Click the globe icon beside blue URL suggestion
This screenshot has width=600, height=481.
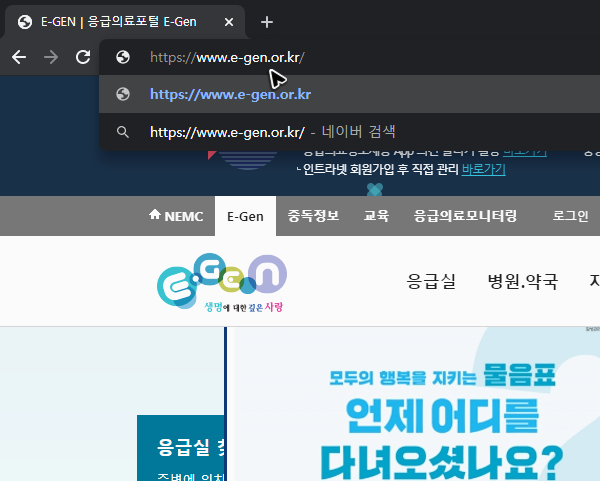tap(123, 94)
